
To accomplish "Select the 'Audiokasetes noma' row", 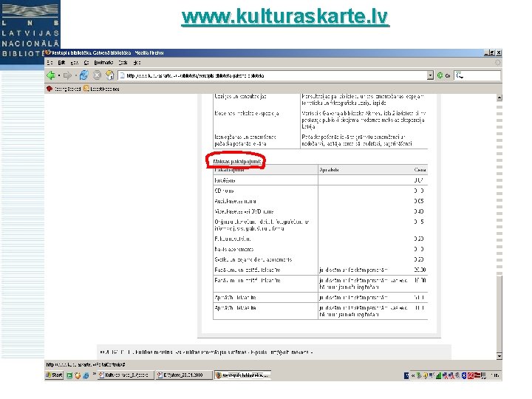I will [320, 201].
